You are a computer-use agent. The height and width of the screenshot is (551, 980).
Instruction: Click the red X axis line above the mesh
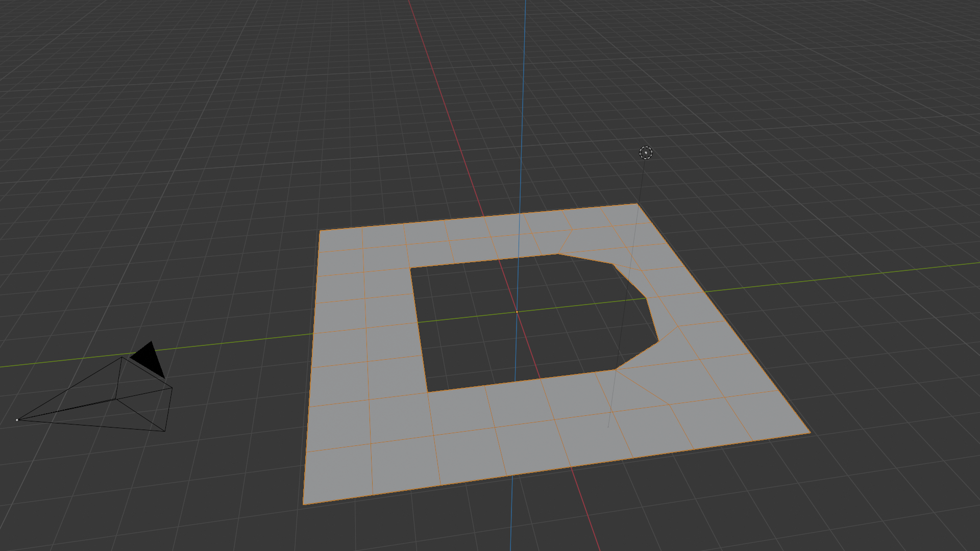pyautogui.click(x=444, y=102)
